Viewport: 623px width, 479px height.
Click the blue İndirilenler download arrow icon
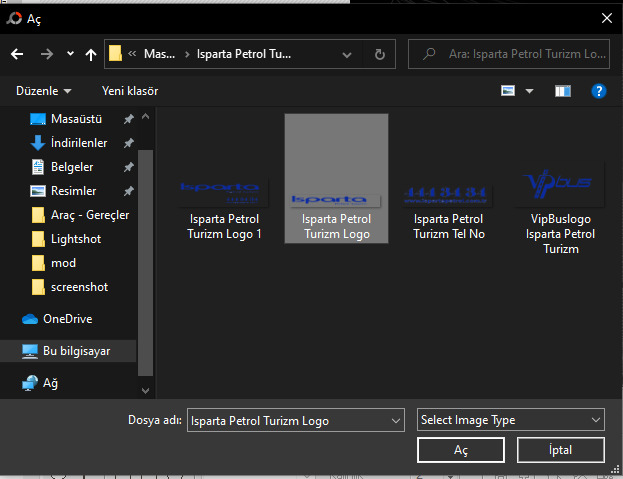pyautogui.click(x=38, y=143)
